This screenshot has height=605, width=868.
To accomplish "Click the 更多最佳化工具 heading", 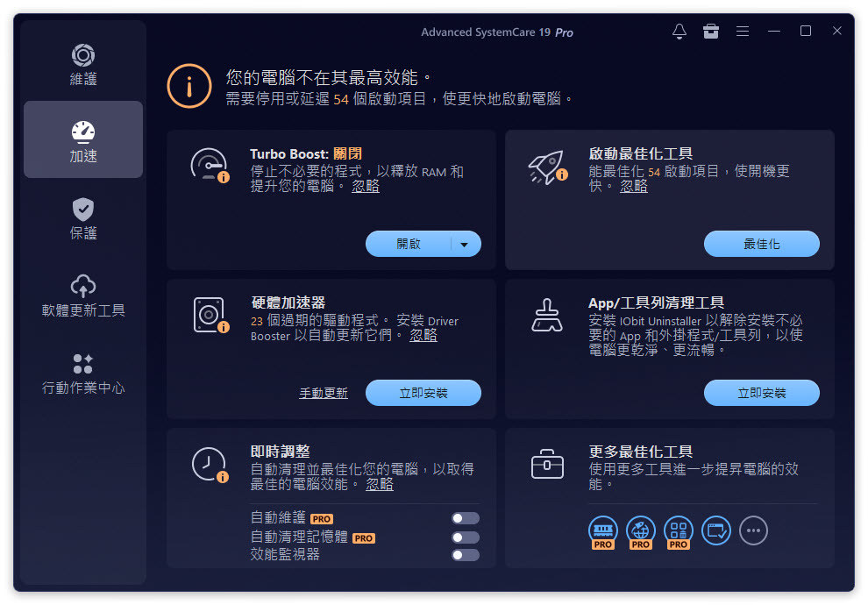I will (x=640, y=452).
